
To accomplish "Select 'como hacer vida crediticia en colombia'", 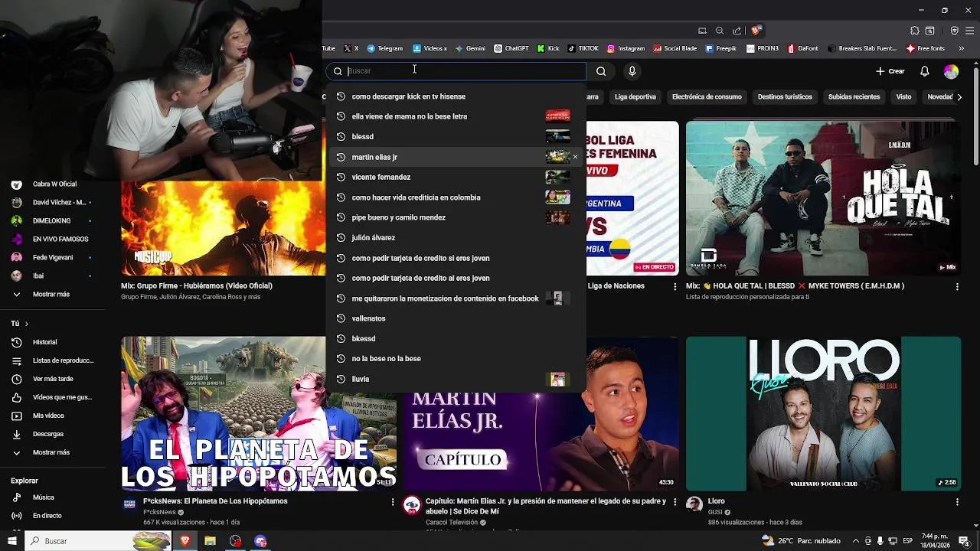I will (456, 197).
